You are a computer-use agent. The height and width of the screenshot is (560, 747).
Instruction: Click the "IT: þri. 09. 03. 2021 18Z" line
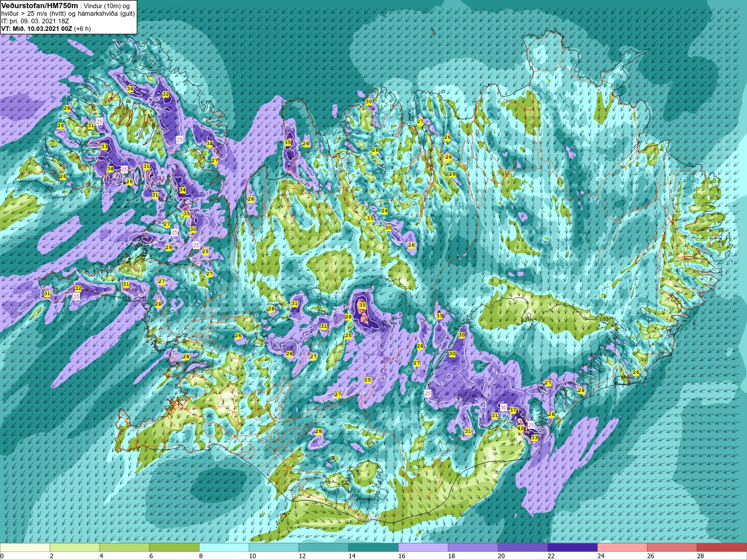click(x=36, y=21)
